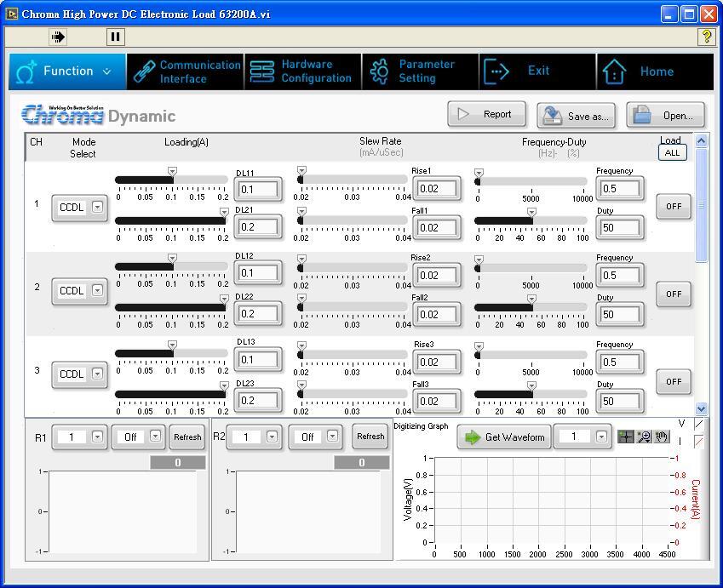Open channel 1 CCDL mode dropdown
This screenshot has width=723, height=588.
[97, 207]
